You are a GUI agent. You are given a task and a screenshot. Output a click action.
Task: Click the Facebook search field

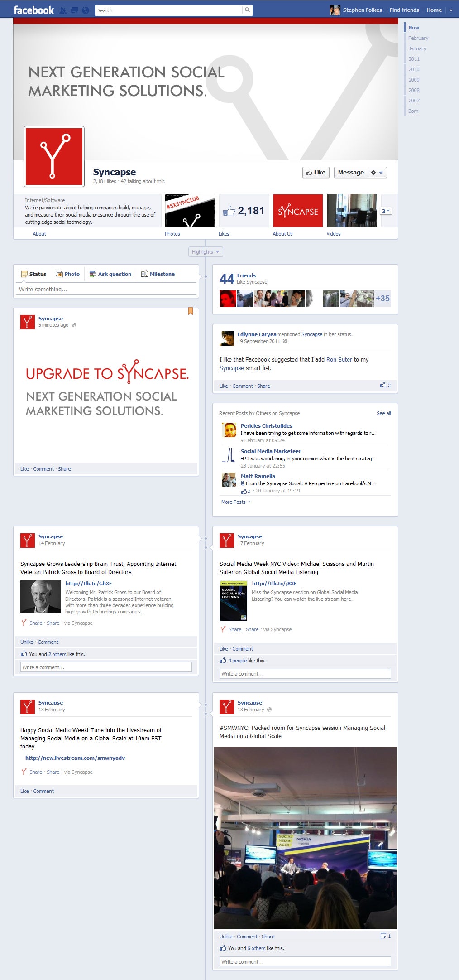pyautogui.click(x=169, y=10)
